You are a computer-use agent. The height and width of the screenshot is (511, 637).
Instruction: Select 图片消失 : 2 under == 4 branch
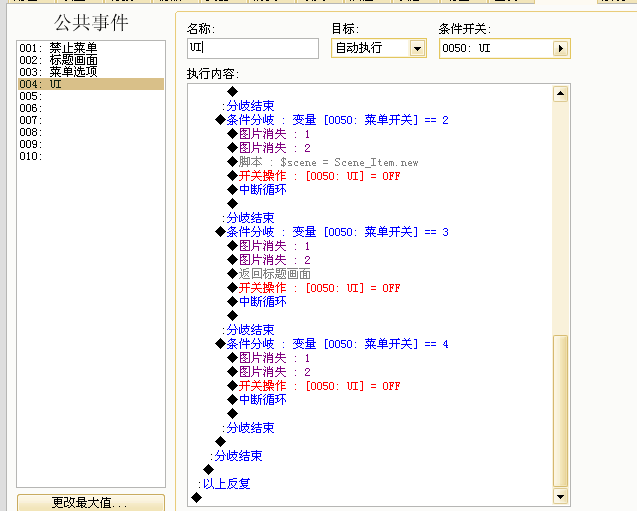pyautogui.click(x=269, y=372)
